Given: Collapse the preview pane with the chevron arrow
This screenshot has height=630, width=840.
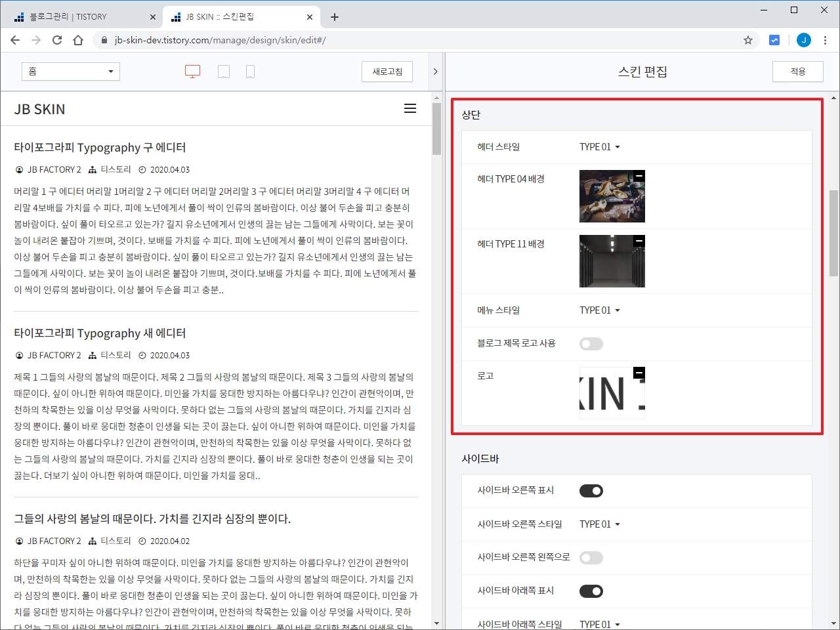Looking at the screenshot, I should pyautogui.click(x=435, y=72).
